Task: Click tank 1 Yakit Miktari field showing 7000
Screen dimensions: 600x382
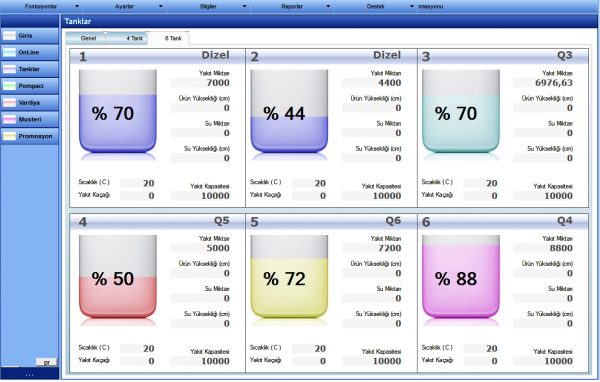Action: pyautogui.click(x=201, y=83)
